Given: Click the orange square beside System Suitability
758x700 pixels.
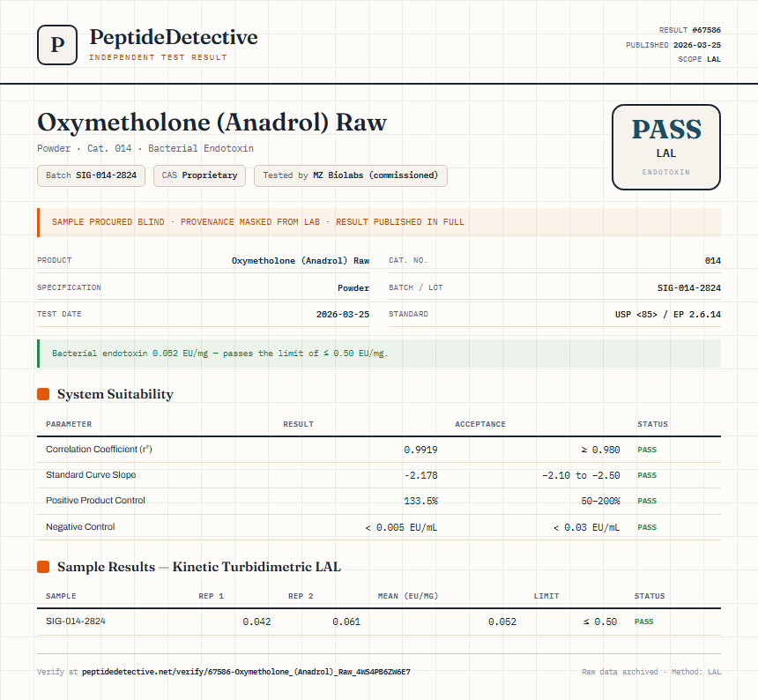Looking at the screenshot, I should [x=43, y=394].
